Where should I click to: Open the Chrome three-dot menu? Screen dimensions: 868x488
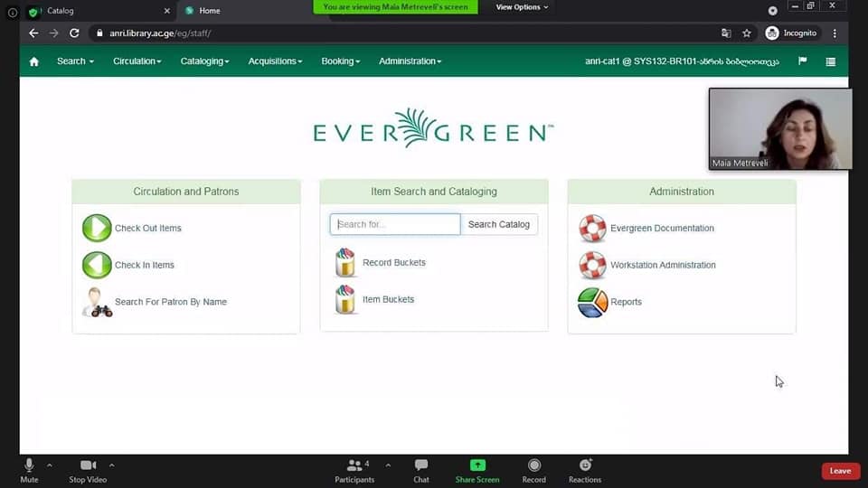pyautogui.click(x=835, y=33)
